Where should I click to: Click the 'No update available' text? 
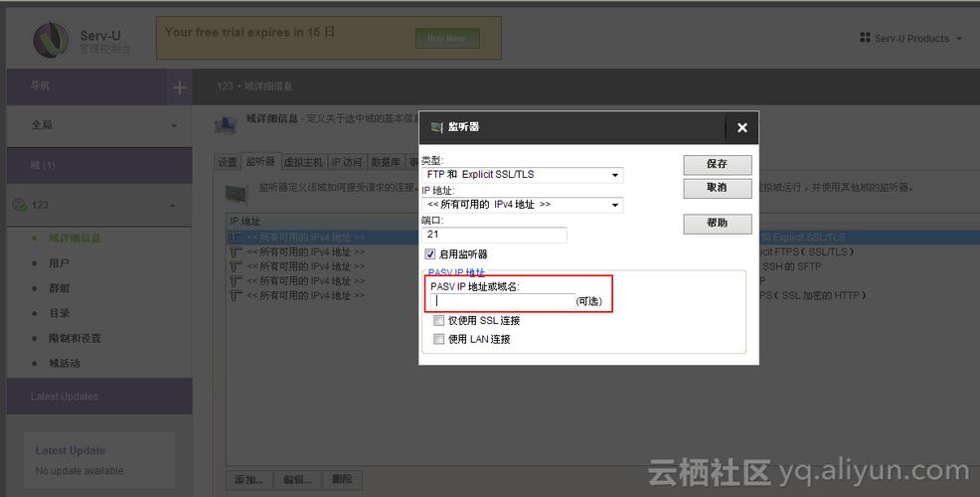(80, 471)
